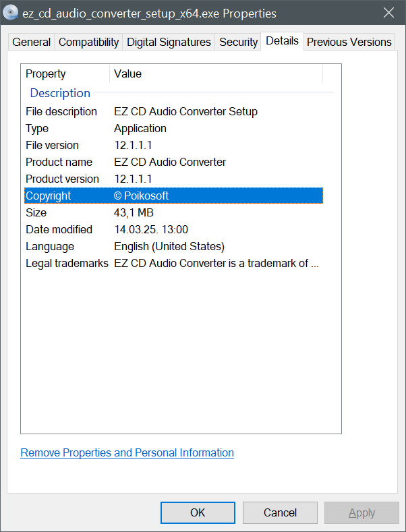Click the greyed Apply button
The image size is (406, 532).
[362, 512]
